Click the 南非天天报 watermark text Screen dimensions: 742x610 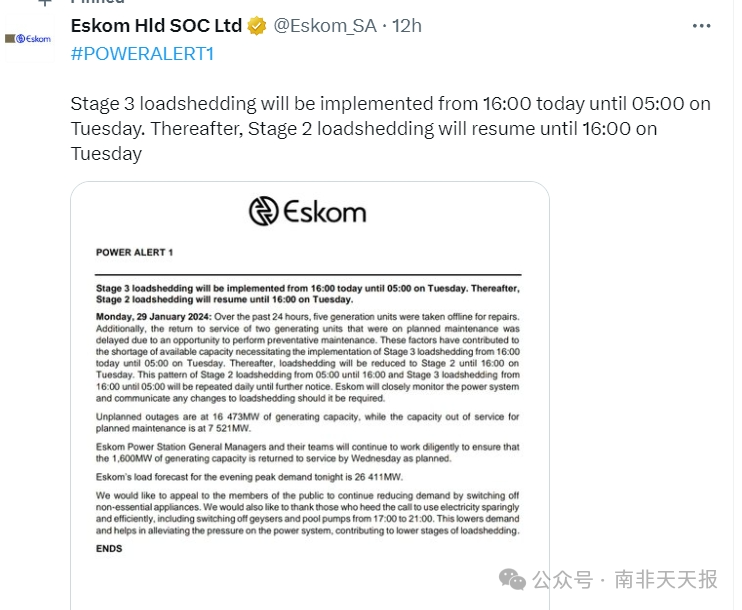(x=666, y=579)
